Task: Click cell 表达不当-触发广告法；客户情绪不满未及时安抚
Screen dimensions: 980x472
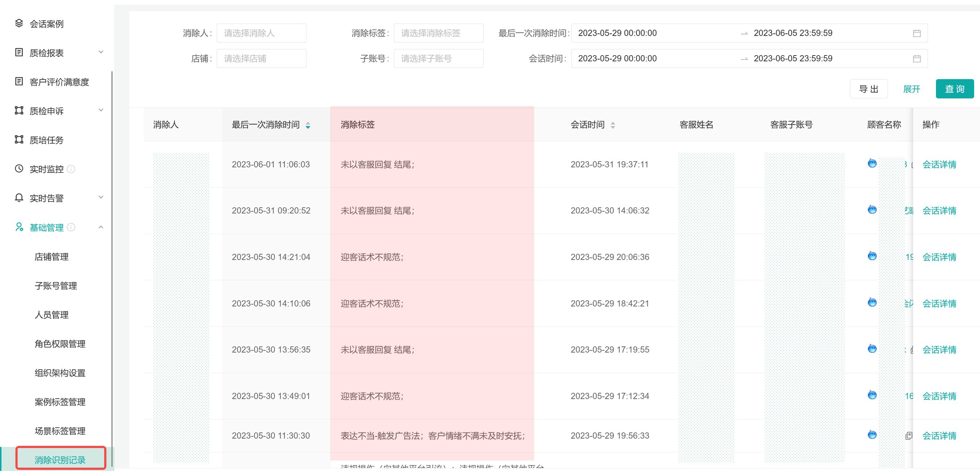Action: [x=432, y=436]
